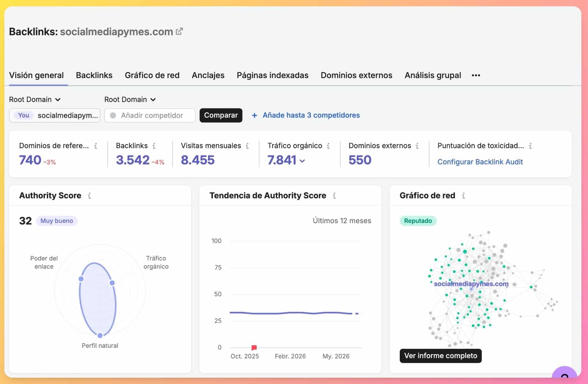Image resolution: width=588 pixels, height=384 pixels.
Task: Click the 8.455 monthly visits value
Action: (198, 160)
